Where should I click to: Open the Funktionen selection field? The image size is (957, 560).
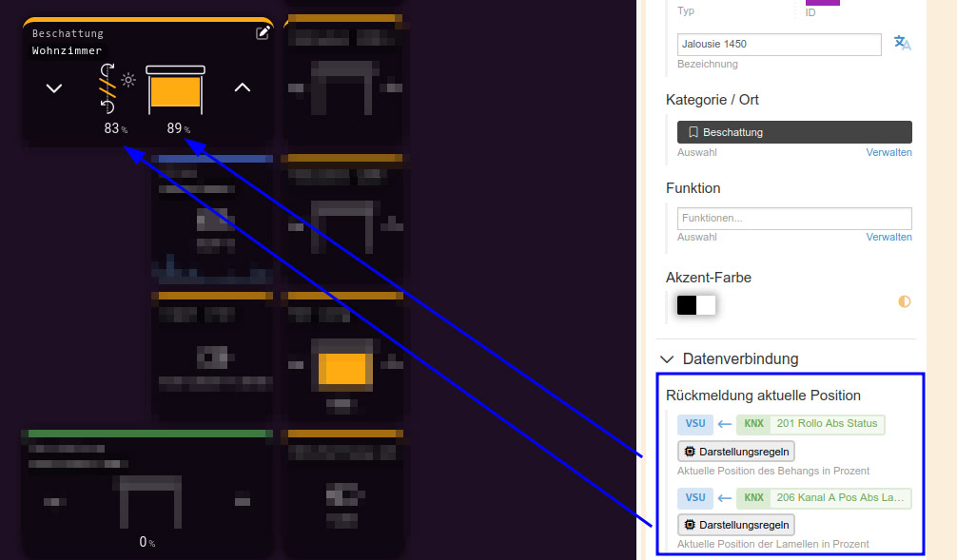tap(793, 219)
